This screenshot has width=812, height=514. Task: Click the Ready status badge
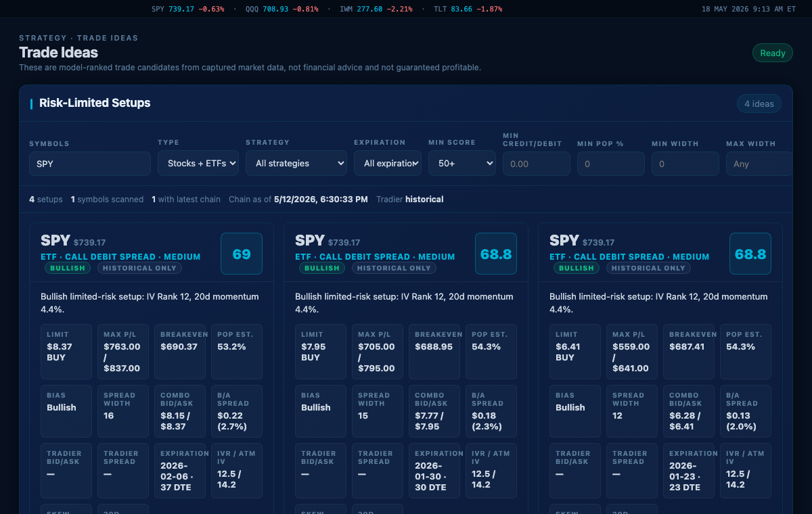pyautogui.click(x=773, y=53)
